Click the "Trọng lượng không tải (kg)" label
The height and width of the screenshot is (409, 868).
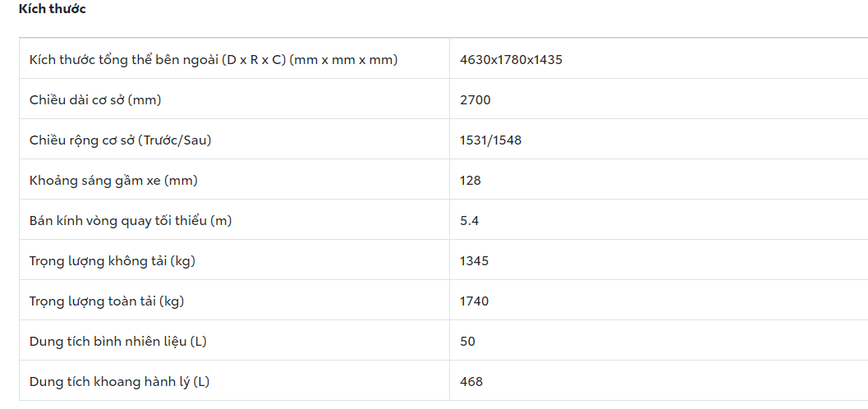coord(113,261)
